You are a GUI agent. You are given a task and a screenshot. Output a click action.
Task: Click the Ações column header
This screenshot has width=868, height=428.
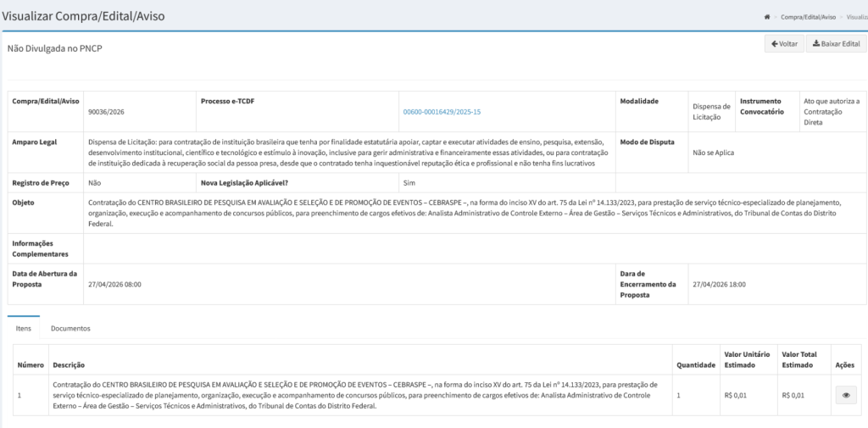click(845, 365)
